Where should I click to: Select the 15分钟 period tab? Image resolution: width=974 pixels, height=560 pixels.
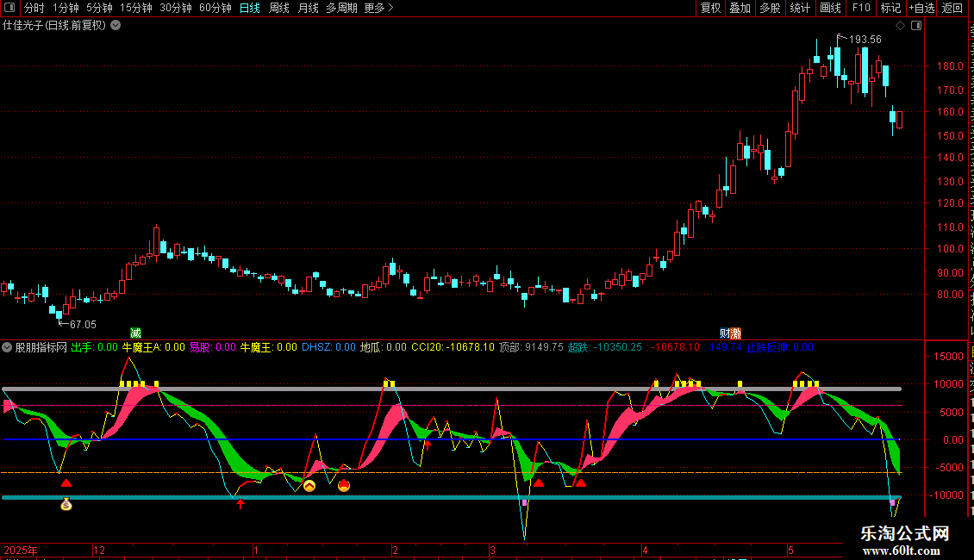(136, 8)
